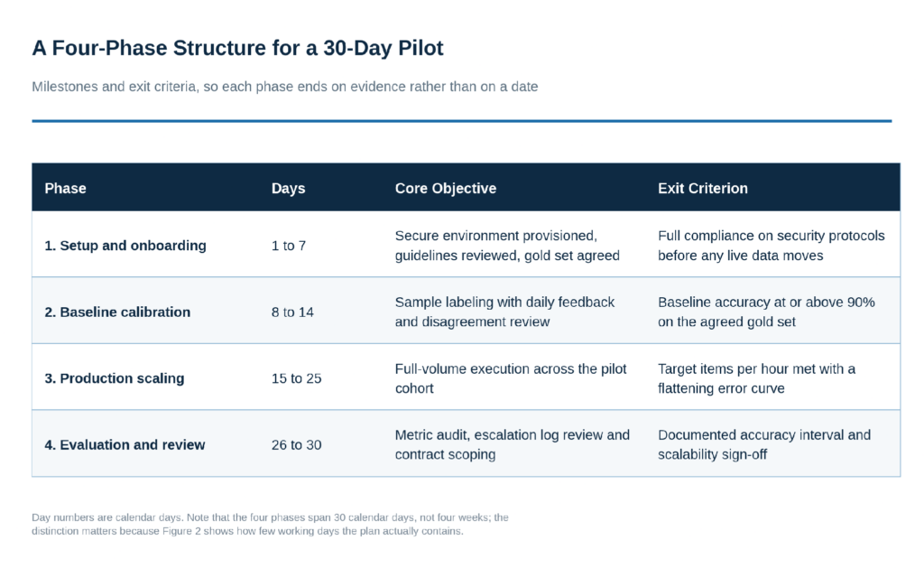
Task: Select the 'Evaluation and review' phase cell
Action: click(x=125, y=444)
